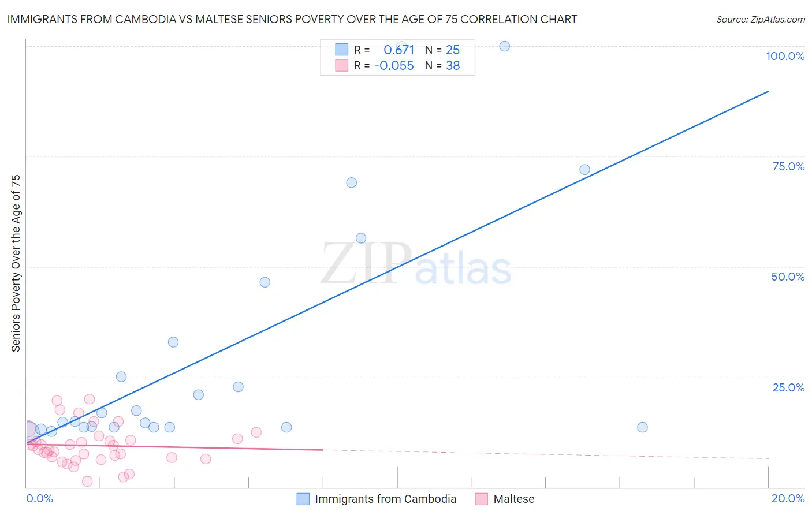Click the pink Maltese legend swatch
The width and height of the screenshot is (812, 515).
(482, 499)
